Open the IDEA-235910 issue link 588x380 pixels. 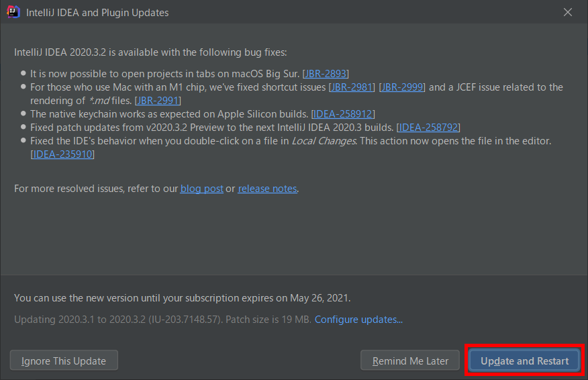coord(62,154)
